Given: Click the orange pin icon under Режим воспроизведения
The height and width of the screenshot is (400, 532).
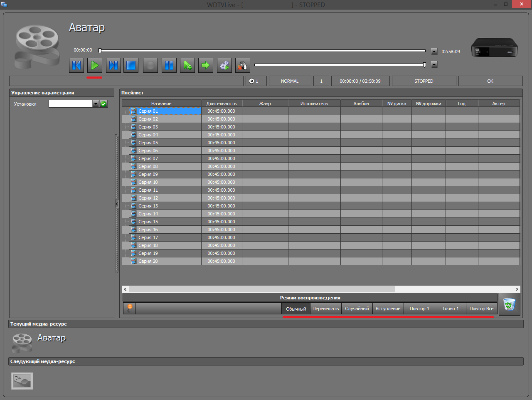Looking at the screenshot, I should tap(129, 308).
